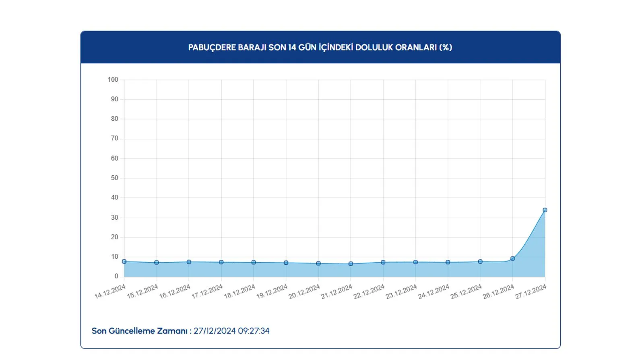Click the x-axis label '17.12.2024'
644x362 pixels.
pyautogui.click(x=207, y=292)
